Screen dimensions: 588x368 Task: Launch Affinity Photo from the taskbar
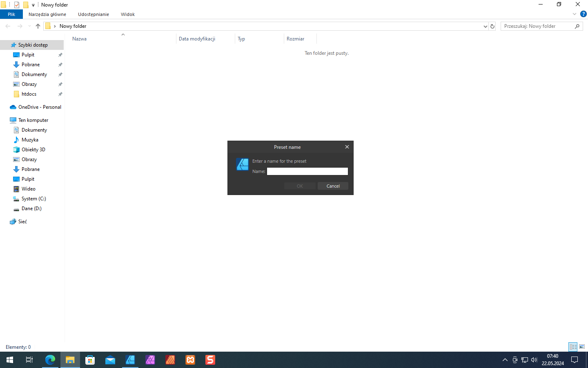tap(150, 360)
